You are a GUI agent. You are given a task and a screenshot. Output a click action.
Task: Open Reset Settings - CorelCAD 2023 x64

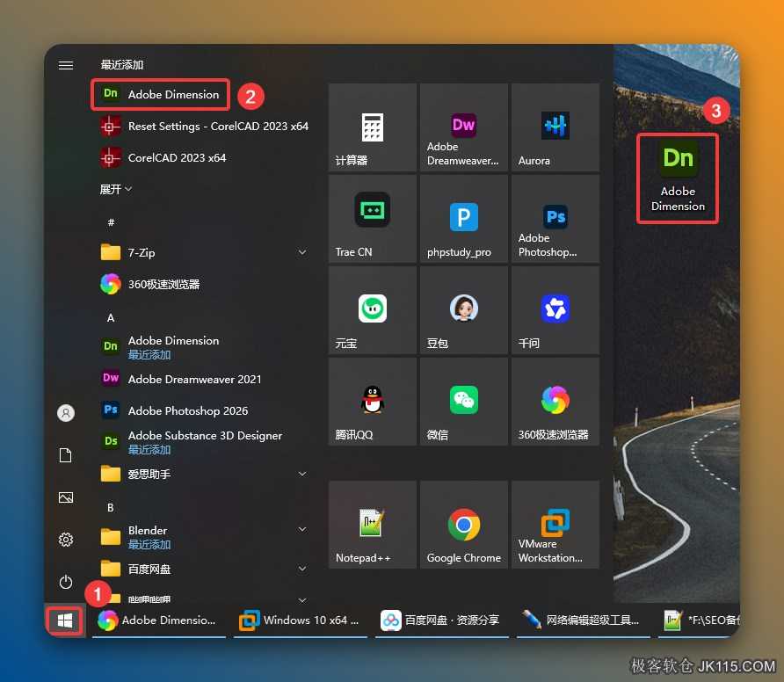coord(204,126)
